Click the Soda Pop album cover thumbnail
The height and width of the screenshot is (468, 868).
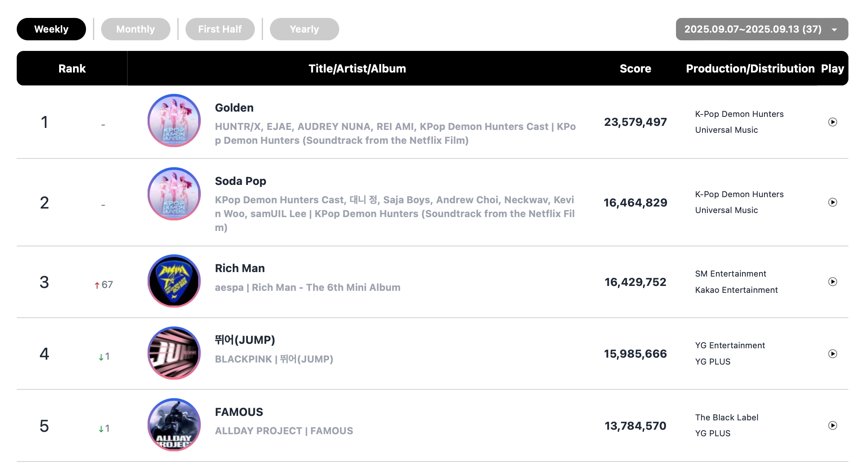click(174, 194)
